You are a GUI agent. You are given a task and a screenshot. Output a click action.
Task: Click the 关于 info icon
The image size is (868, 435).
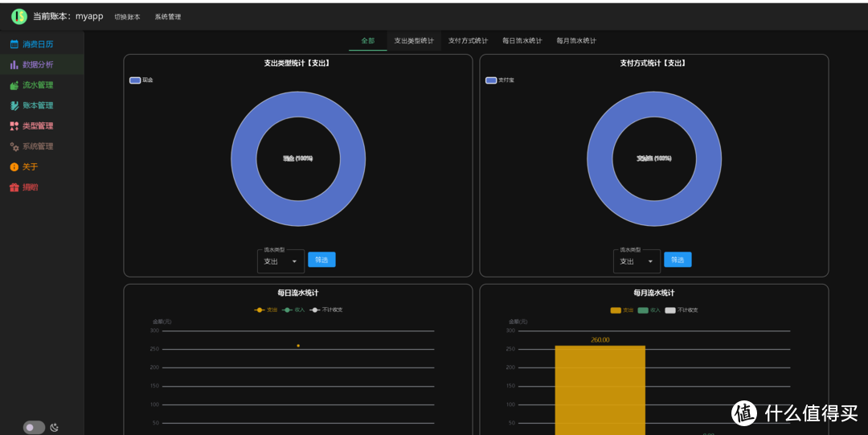coord(14,167)
